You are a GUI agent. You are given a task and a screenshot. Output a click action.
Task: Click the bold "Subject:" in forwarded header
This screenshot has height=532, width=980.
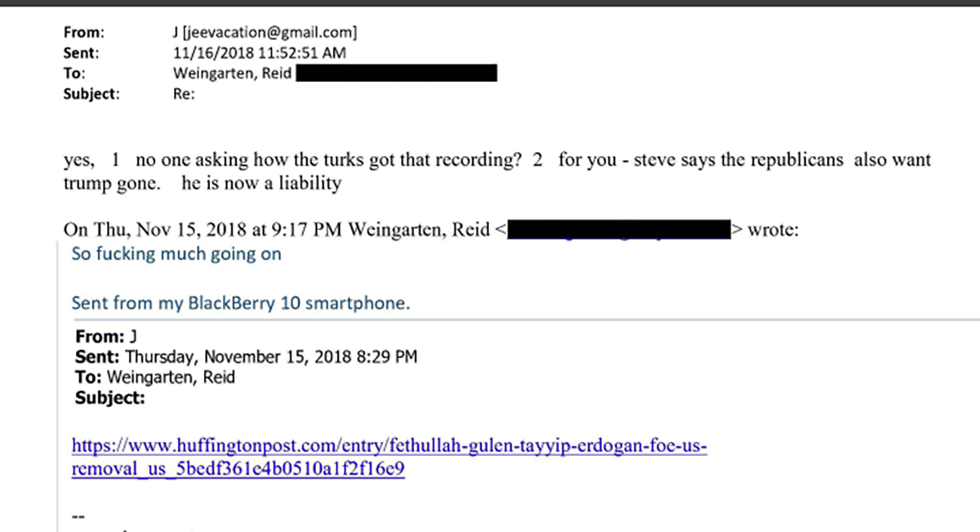pos(109,398)
